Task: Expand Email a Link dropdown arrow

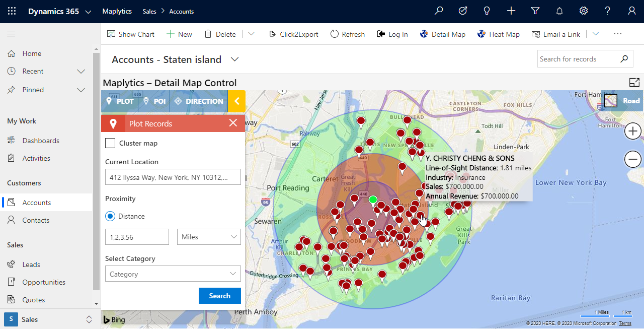Action: tap(596, 34)
